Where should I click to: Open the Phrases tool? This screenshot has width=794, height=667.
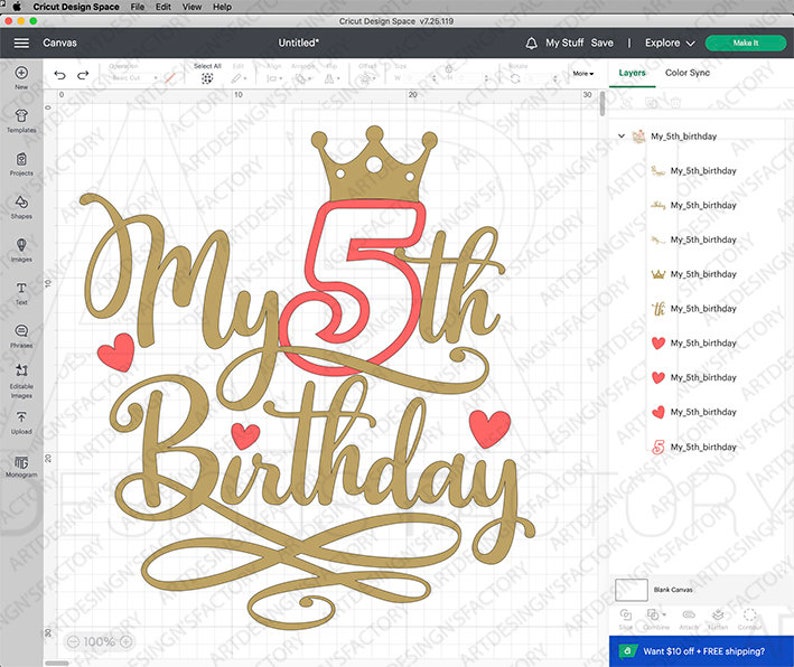(21, 336)
